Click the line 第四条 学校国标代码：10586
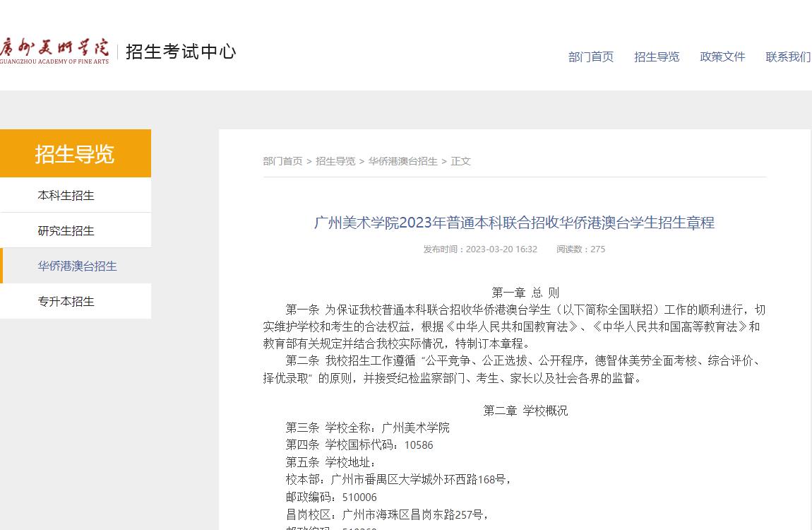Image resolution: width=812 pixels, height=530 pixels. pos(359,445)
